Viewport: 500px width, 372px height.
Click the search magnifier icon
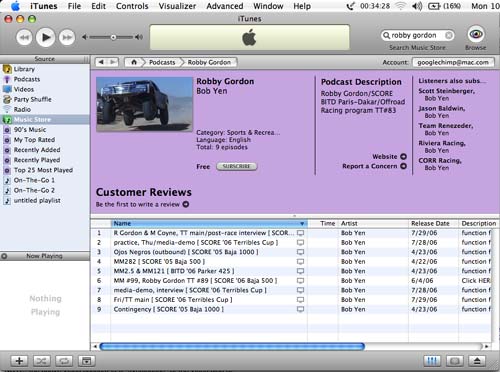[386, 35]
